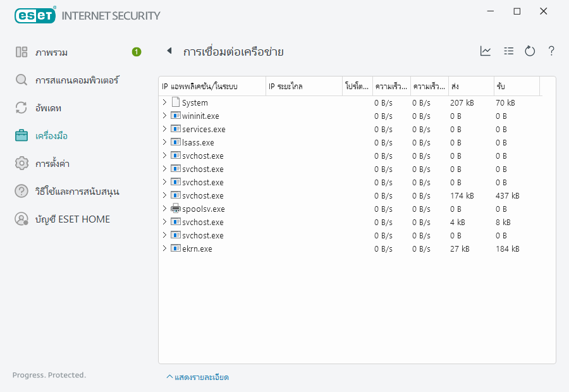Open help question mark icon
Screen dimensions: 569x392
point(551,51)
